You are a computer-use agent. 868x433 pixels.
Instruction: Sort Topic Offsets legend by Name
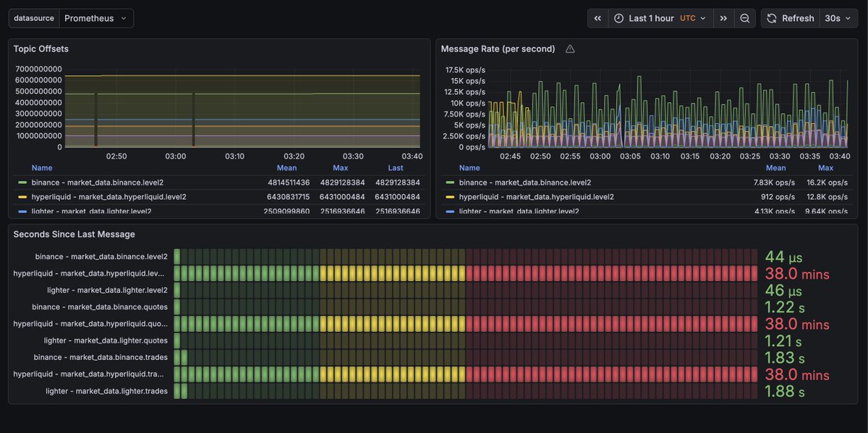click(x=42, y=168)
